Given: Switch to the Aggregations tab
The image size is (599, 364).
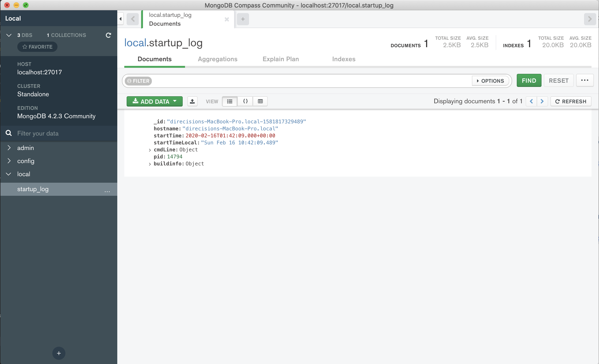Looking at the screenshot, I should click(x=217, y=59).
